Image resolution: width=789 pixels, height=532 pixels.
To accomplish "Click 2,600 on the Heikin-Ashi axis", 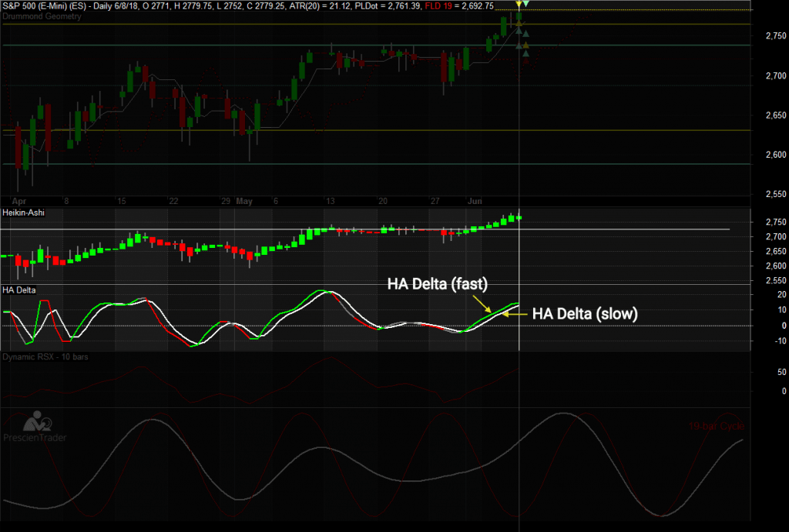I will (x=776, y=266).
